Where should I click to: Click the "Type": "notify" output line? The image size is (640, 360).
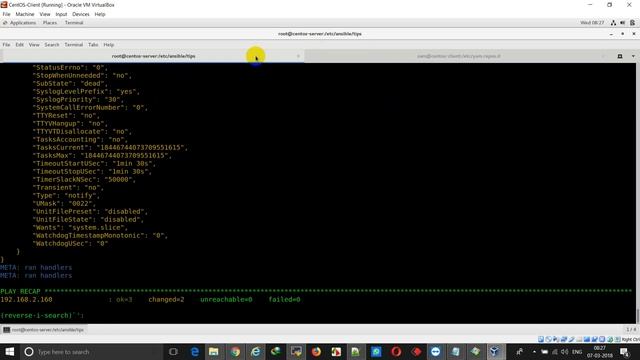(x=67, y=196)
